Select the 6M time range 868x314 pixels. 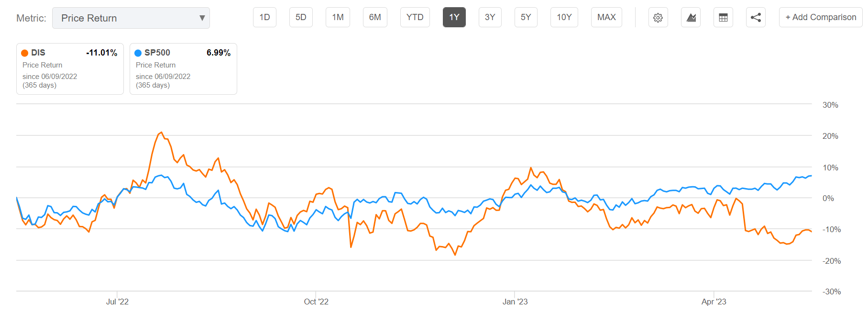[375, 17]
